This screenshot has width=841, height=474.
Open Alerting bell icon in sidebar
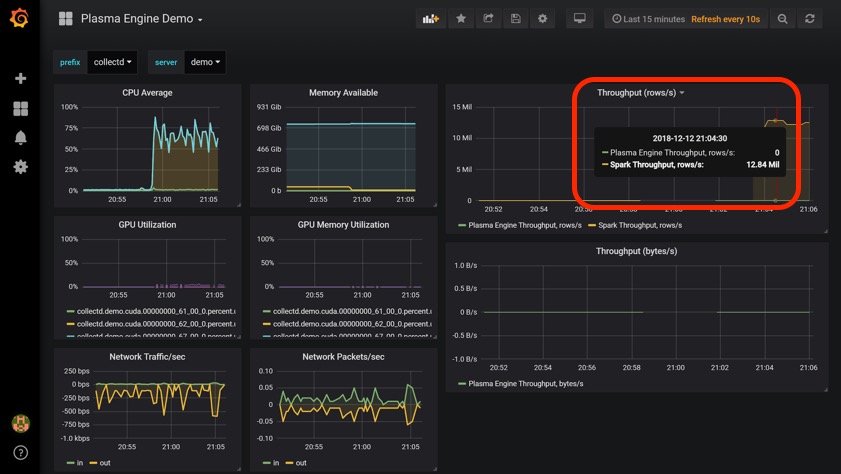20,137
